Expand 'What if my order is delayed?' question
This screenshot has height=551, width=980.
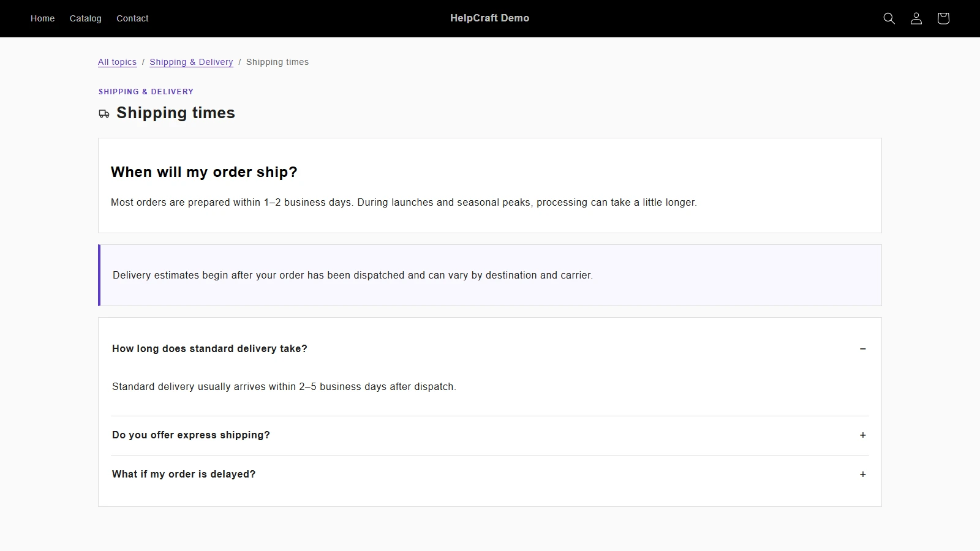tap(489, 474)
